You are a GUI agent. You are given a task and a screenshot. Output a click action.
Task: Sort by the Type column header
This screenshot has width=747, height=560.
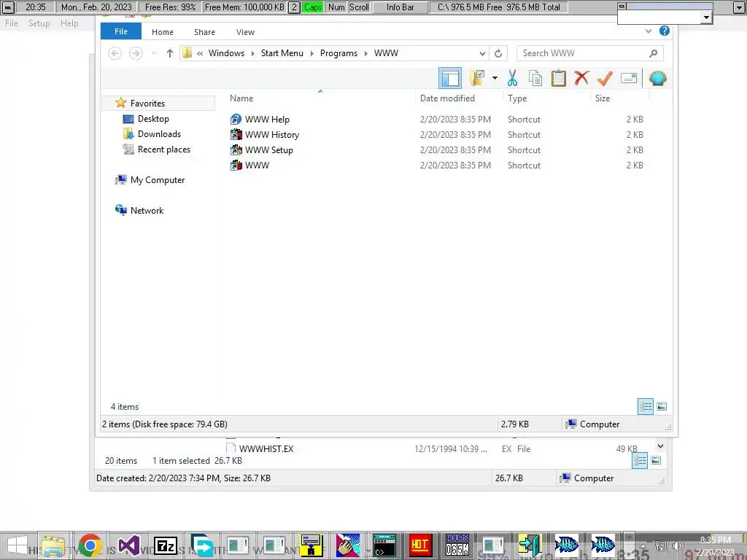click(517, 98)
